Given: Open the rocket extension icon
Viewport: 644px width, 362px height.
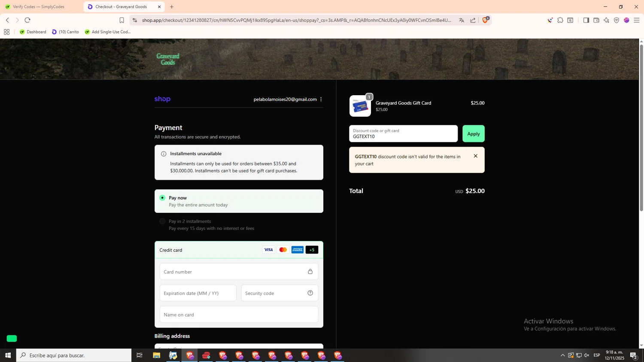Looking at the screenshot, I should point(550,20).
